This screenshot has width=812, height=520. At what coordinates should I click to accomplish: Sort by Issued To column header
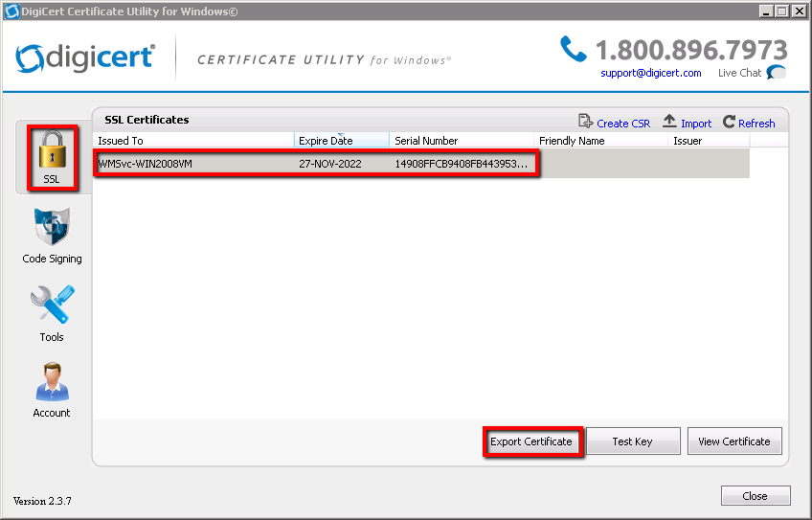192,141
